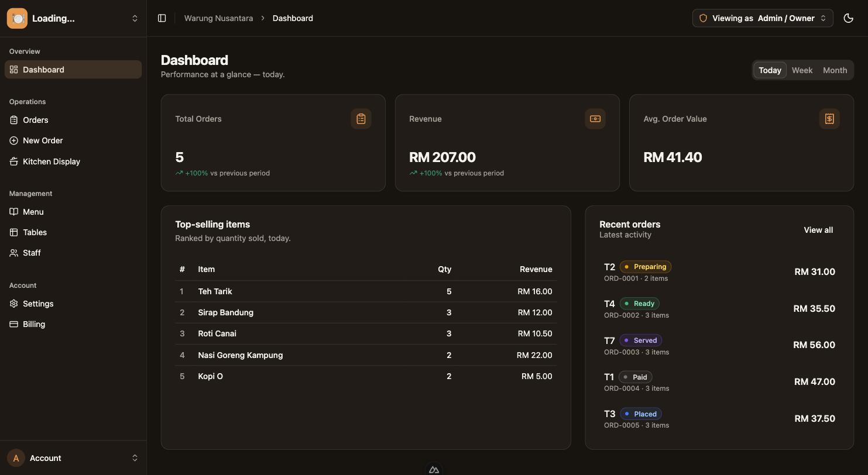This screenshot has height=475, width=868.
Task: Click the Nuxt devtools icon at bottom
Action: (434, 469)
